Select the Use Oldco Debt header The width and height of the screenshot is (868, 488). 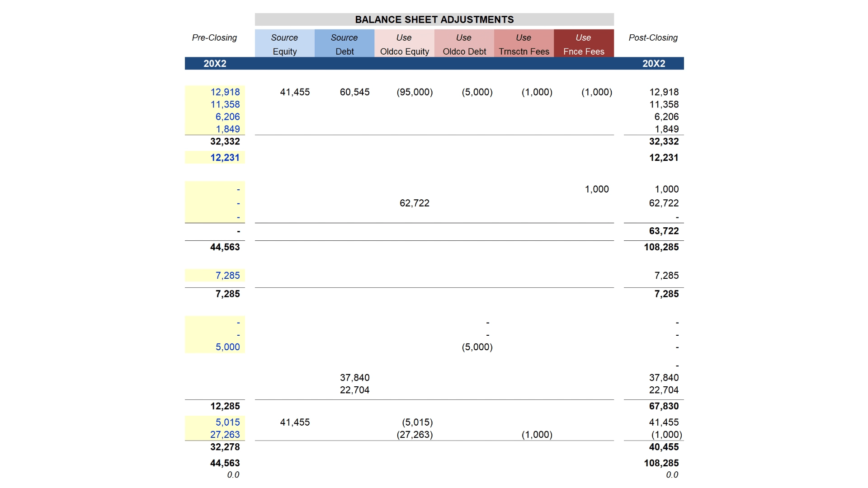click(464, 44)
